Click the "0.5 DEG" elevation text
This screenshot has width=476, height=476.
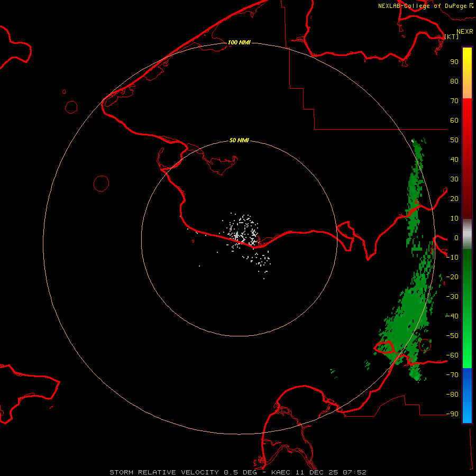click(x=240, y=472)
